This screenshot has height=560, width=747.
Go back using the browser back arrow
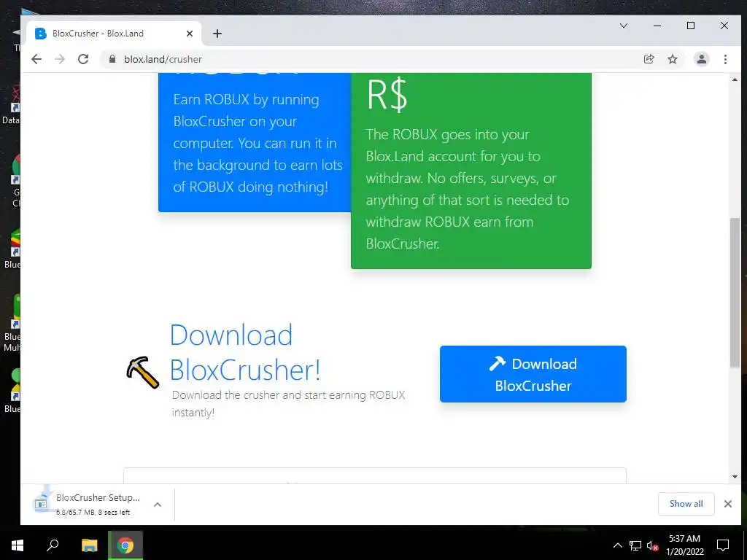click(36, 59)
